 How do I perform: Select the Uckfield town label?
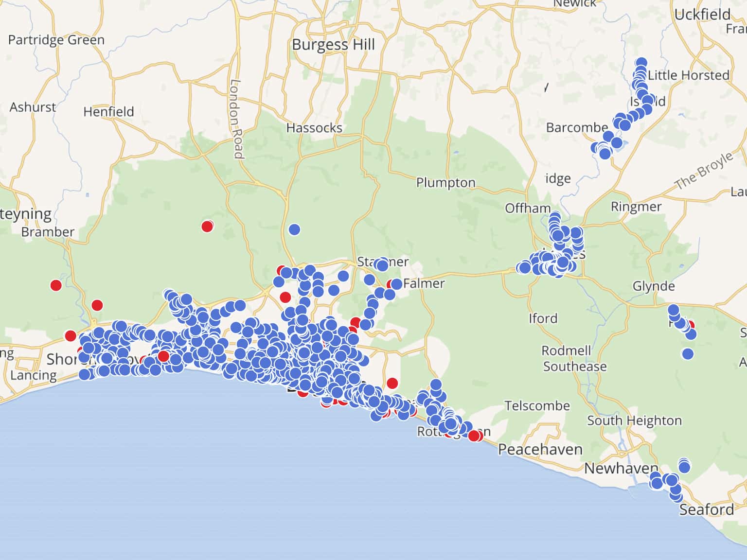point(702,15)
